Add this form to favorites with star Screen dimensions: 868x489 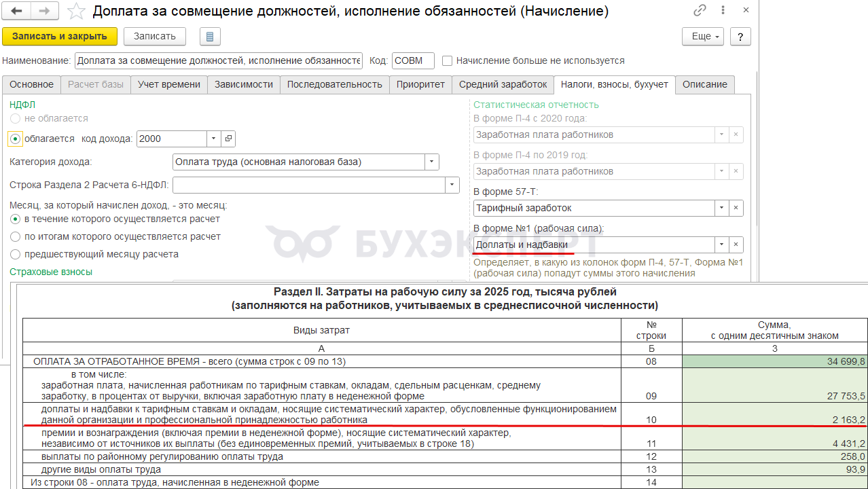77,11
